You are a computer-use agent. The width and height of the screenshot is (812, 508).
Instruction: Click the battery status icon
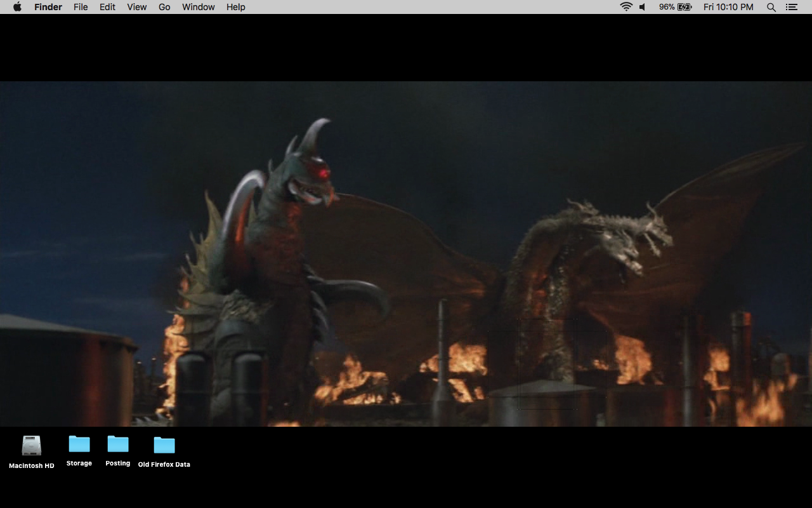coord(684,7)
